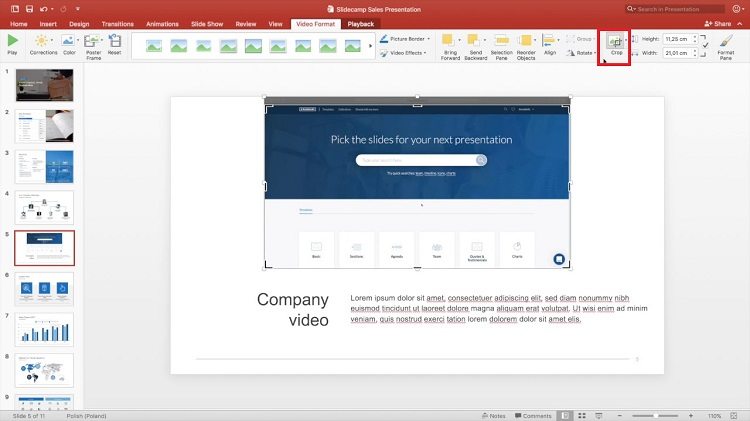The height and width of the screenshot is (421, 750).
Task: Increase the Height value stepper
Action: coord(695,36)
